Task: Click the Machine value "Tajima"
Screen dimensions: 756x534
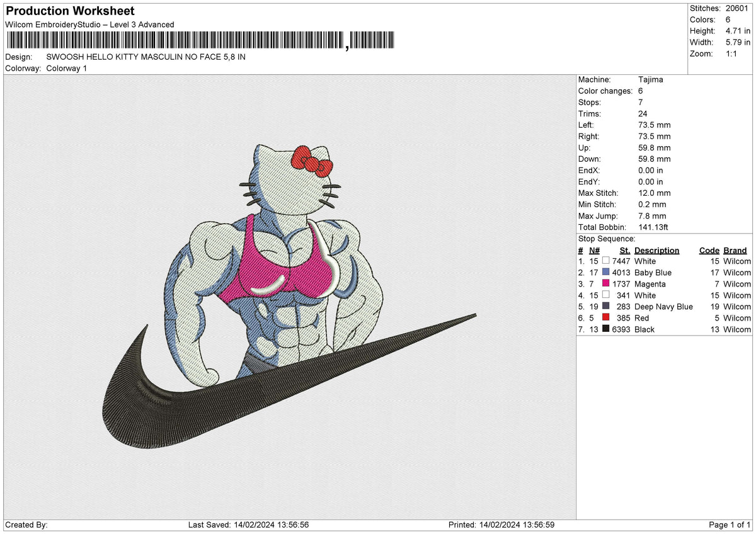Action: [x=651, y=79]
